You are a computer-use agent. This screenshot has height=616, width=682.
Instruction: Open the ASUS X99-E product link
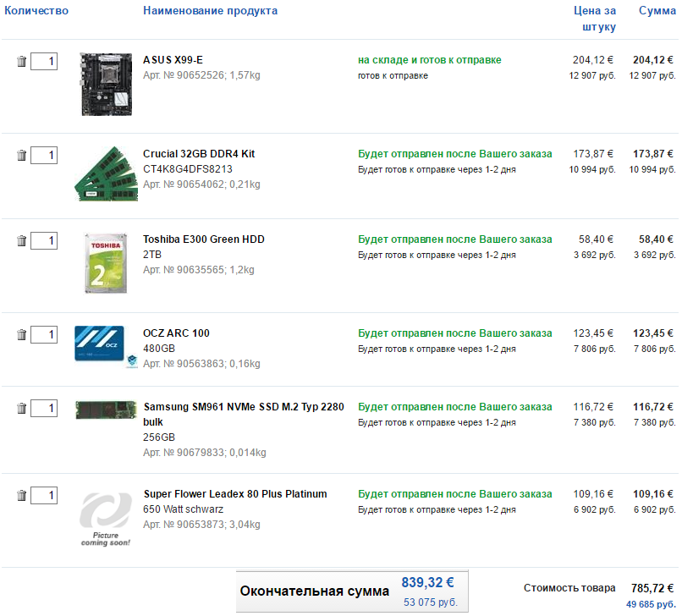coord(173,60)
